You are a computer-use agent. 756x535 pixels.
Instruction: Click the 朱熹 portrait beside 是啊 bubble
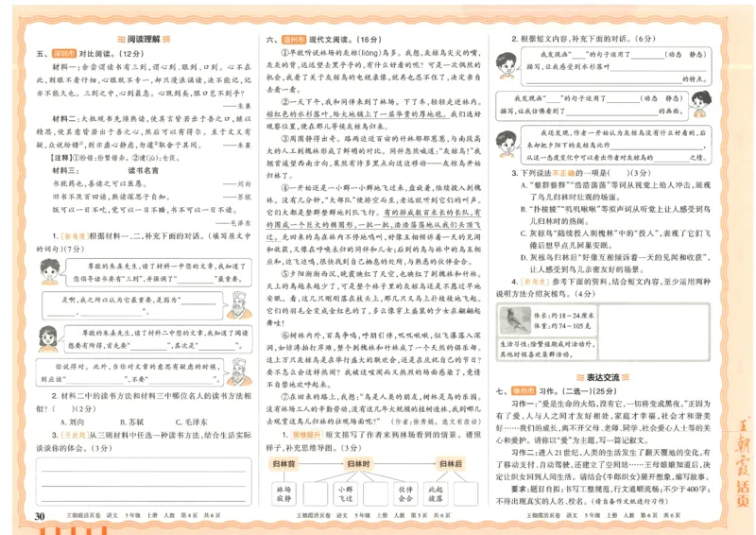pyautogui.click(x=239, y=305)
